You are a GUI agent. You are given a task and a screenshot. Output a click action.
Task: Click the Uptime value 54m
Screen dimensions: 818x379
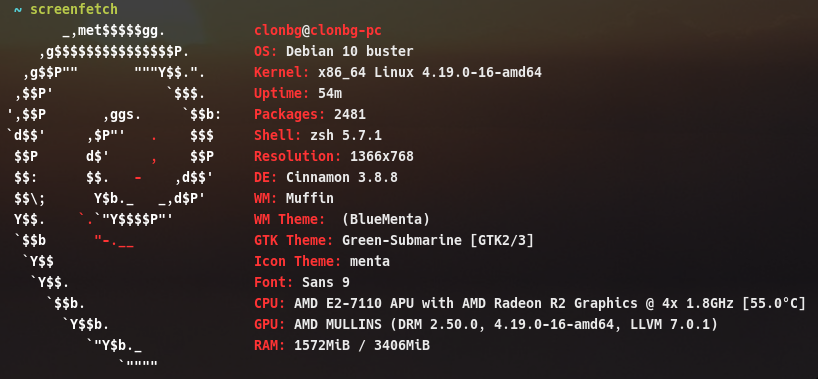(330, 93)
